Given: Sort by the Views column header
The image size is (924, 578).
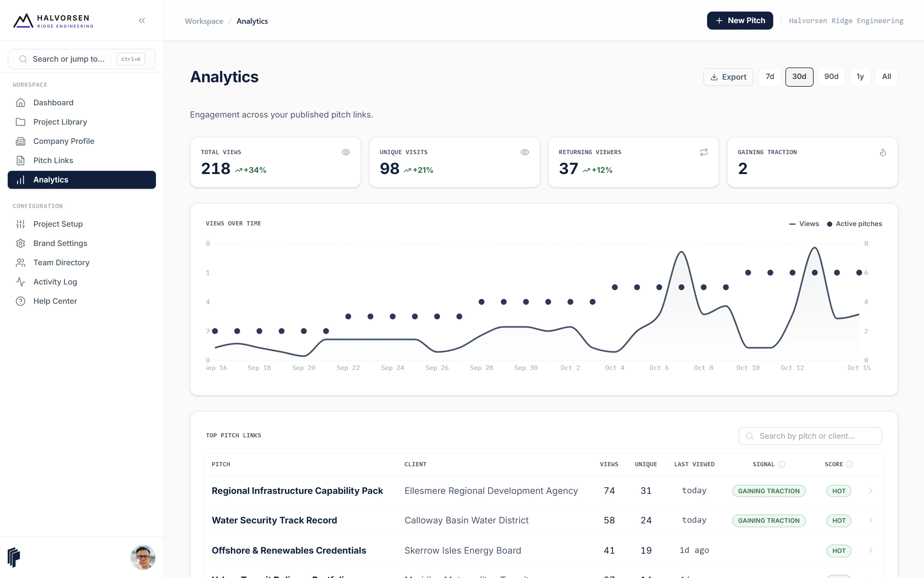Looking at the screenshot, I should pyautogui.click(x=609, y=464).
